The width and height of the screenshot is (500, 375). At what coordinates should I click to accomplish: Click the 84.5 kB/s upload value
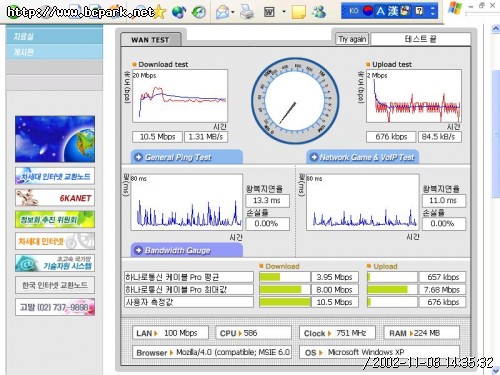pyautogui.click(x=440, y=137)
